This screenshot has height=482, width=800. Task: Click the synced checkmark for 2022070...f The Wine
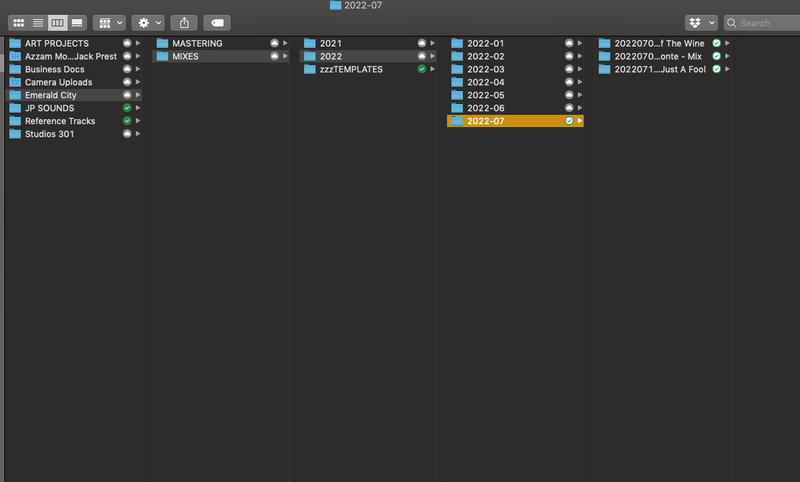point(717,43)
